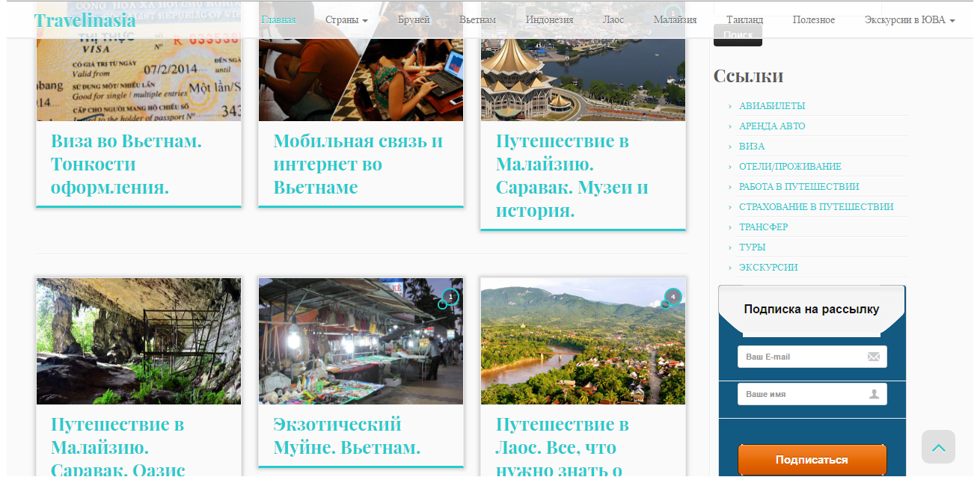Open the Мобильная связь и интернет article
The height and width of the screenshot is (477, 980).
point(358,164)
